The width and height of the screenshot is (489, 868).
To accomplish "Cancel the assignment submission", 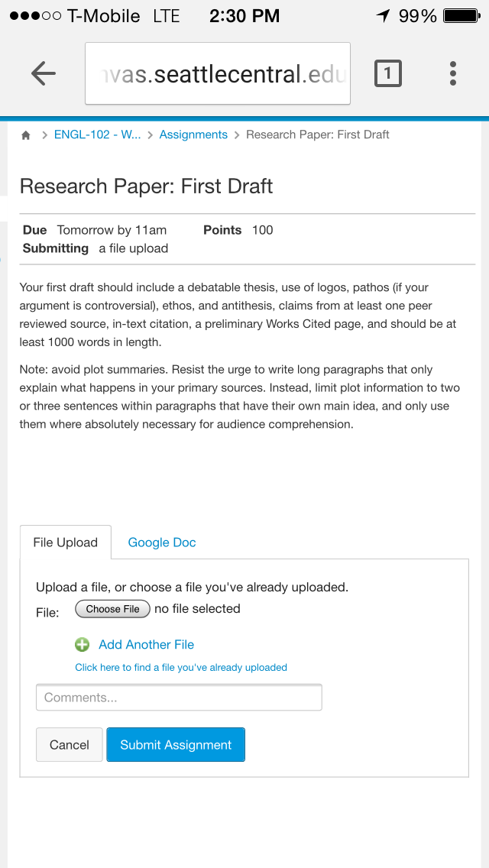I will click(x=70, y=744).
